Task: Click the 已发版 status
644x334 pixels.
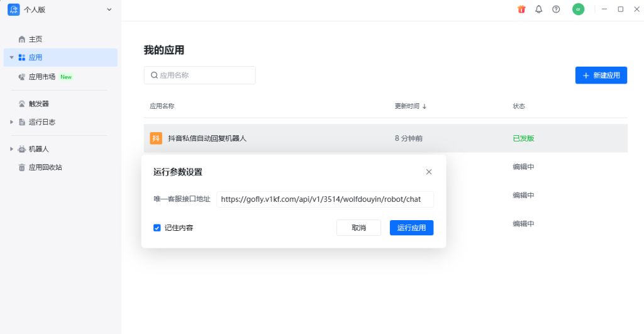Action: pyautogui.click(x=523, y=138)
